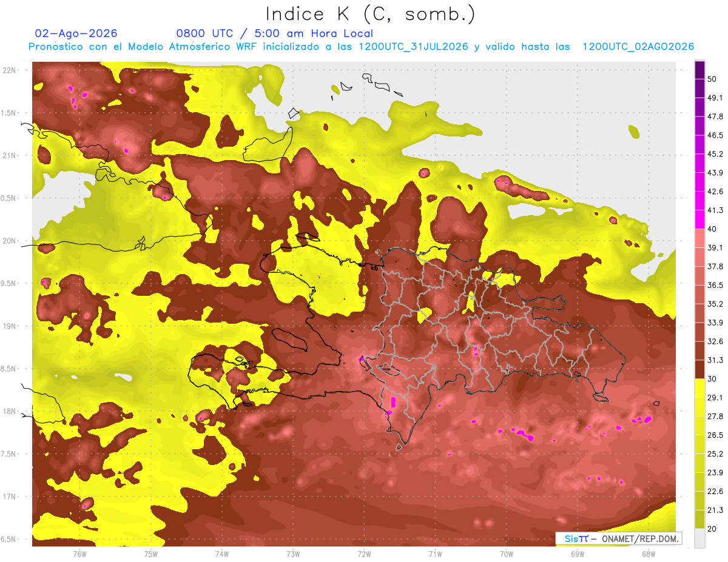Click the "18N" latitude label
This screenshot has width=728, height=562.
(x=10, y=412)
